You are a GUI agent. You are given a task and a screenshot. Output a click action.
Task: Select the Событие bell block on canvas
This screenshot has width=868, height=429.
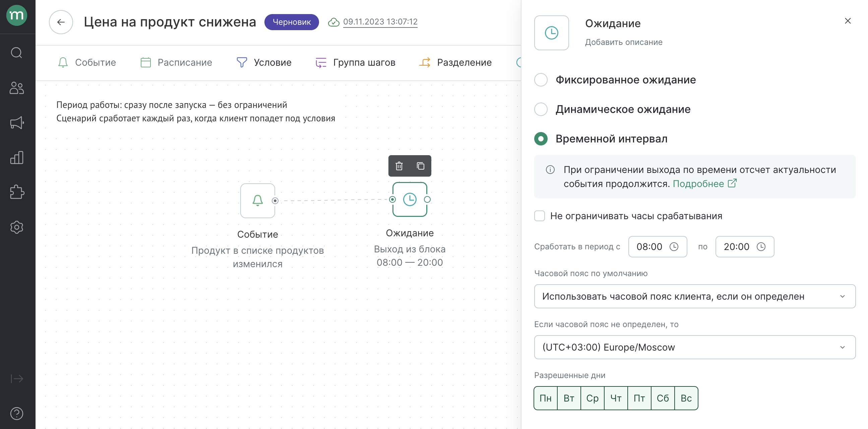(x=257, y=201)
